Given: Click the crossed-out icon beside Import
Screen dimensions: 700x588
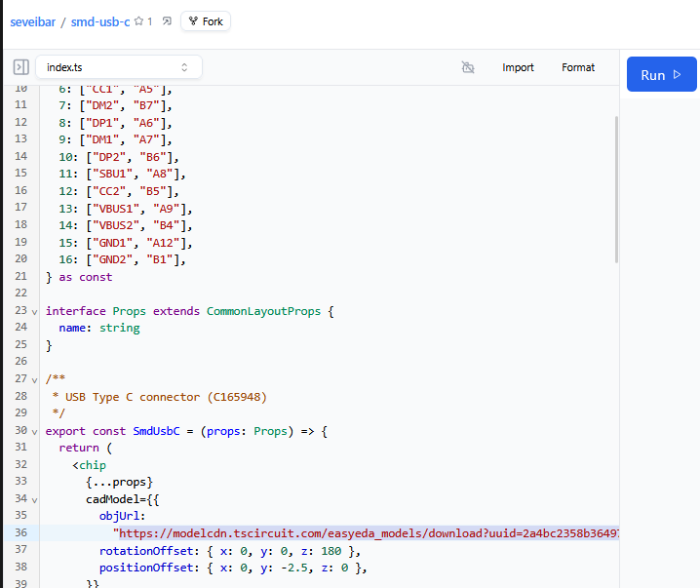Looking at the screenshot, I should [x=468, y=67].
